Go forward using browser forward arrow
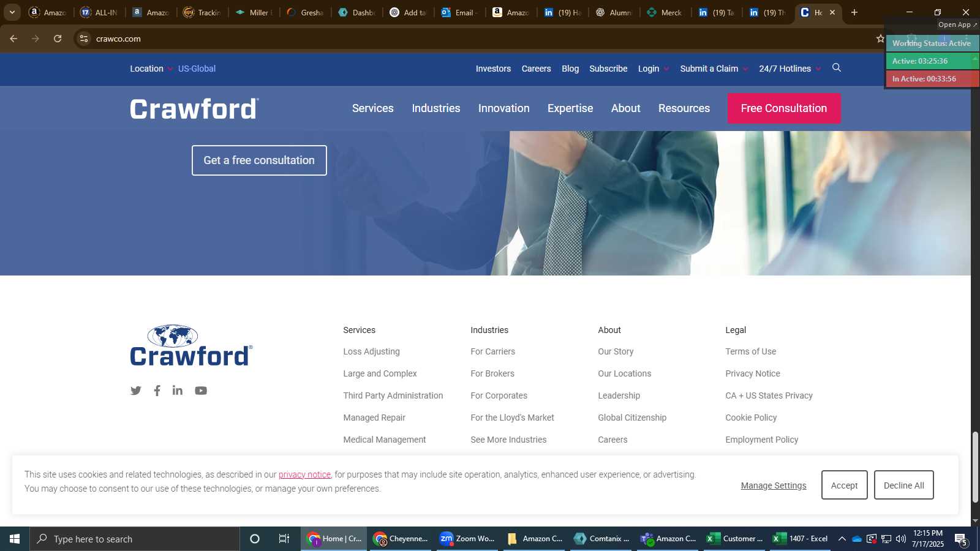The image size is (980, 551). click(x=36, y=39)
